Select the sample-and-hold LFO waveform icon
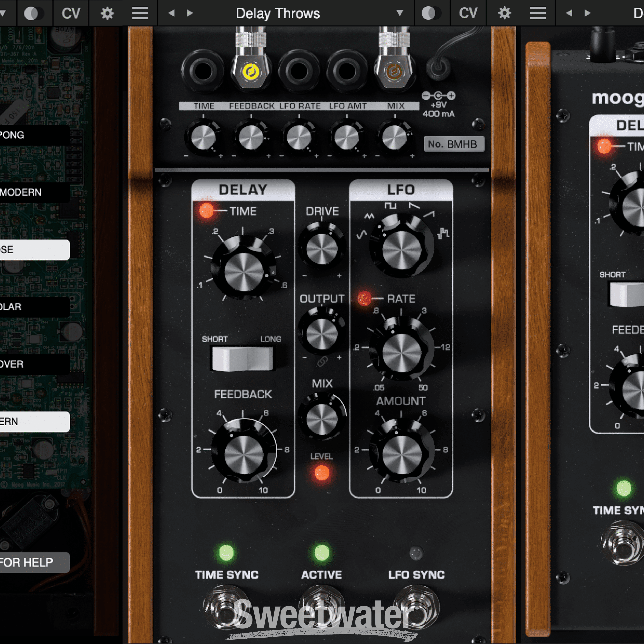 pos(443,233)
